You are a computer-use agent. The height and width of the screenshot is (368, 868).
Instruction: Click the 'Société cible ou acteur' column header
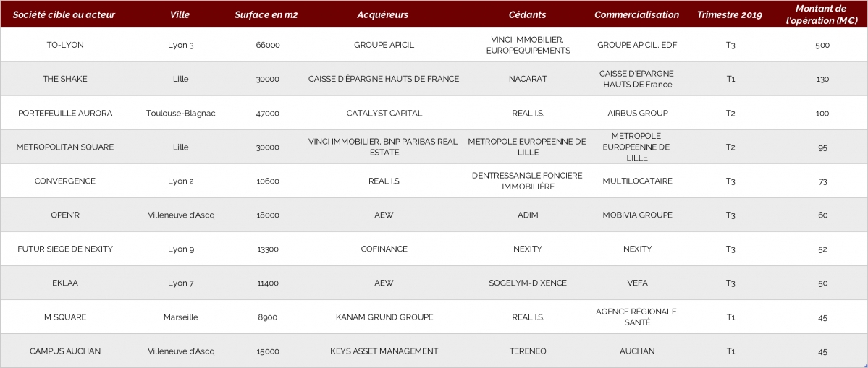pos(64,15)
